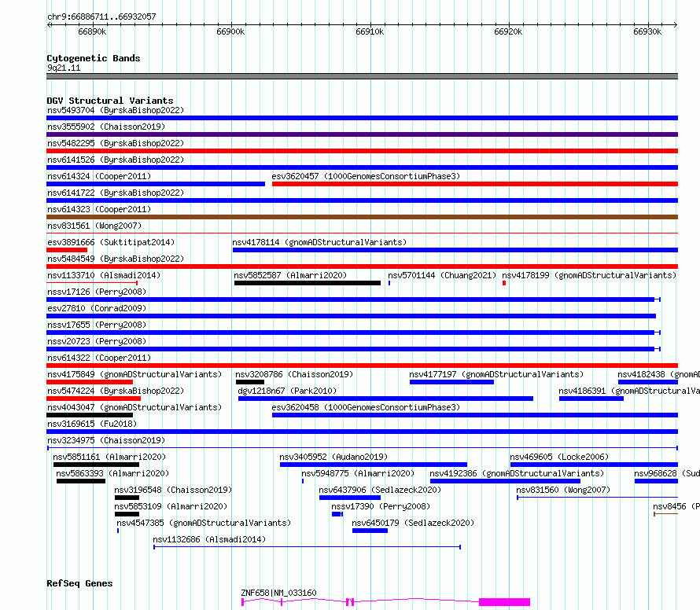This screenshot has height=610, width=700.
Task: Click the black nsv5852587 (Almarri2020) bar
Action: click(308, 283)
